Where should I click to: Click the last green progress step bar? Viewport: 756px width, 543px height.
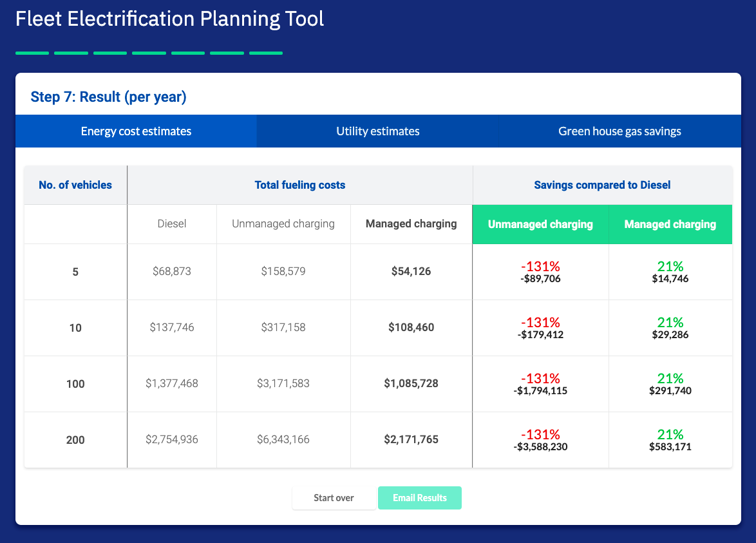[x=266, y=53]
